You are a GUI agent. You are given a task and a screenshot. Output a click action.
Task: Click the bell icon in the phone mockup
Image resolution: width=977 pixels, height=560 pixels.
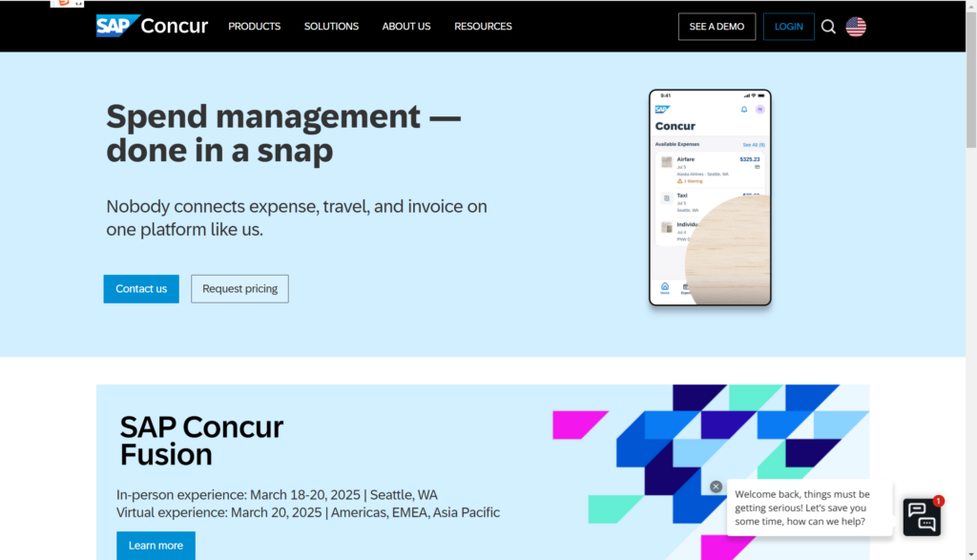coord(744,110)
